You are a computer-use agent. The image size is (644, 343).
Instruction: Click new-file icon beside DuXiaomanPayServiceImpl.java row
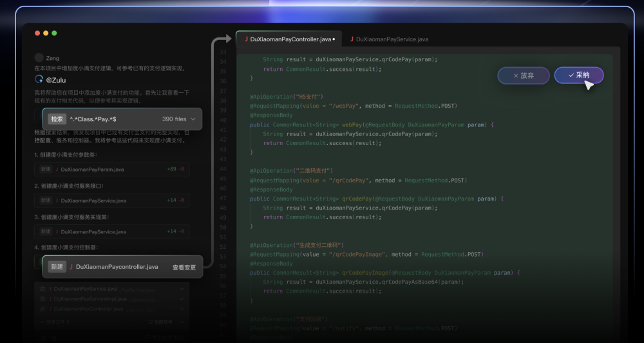tap(43, 299)
